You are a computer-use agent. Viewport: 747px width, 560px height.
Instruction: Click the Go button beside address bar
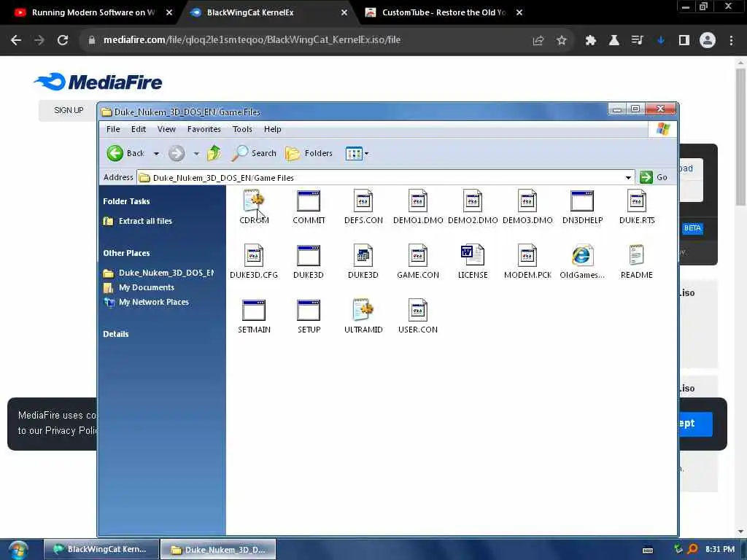(x=654, y=177)
